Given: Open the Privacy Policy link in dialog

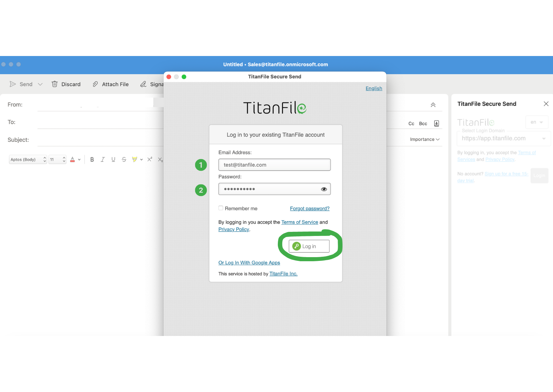Looking at the screenshot, I should [x=234, y=229].
